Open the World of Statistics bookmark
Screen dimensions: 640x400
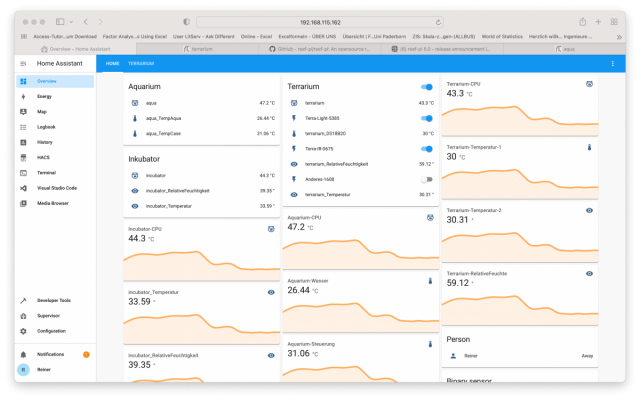coord(502,36)
